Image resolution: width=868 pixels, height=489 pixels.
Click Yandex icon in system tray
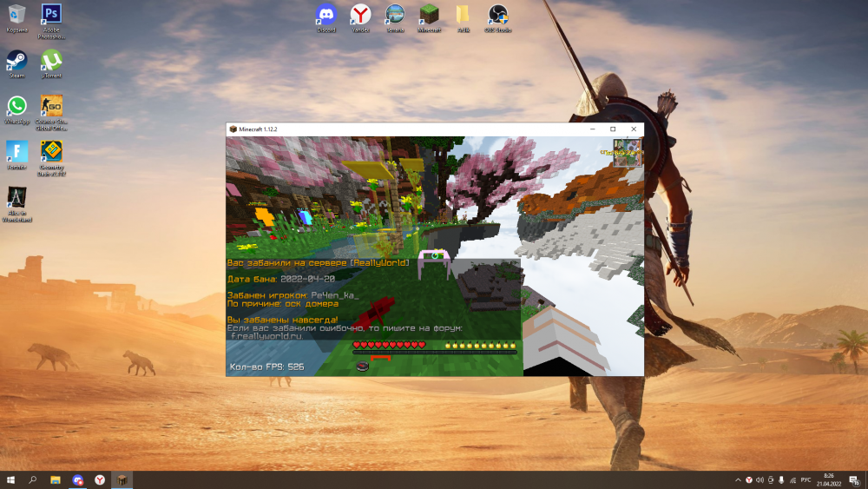(x=748, y=480)
